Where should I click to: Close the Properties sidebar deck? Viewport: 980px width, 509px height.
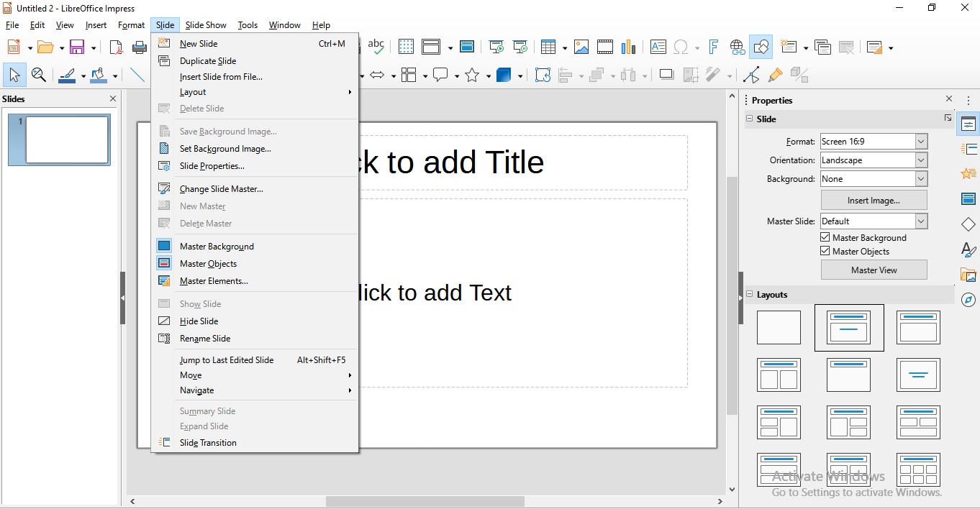(949, 99)
